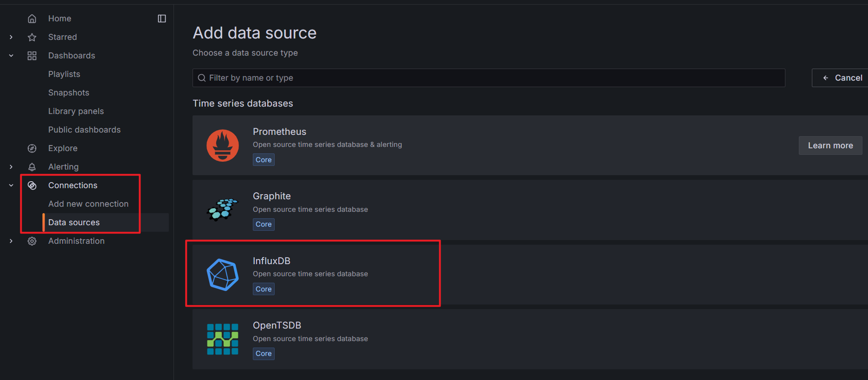Click the Explore compass icon
This screenshot has width=868, height=380.
[32, 148]
